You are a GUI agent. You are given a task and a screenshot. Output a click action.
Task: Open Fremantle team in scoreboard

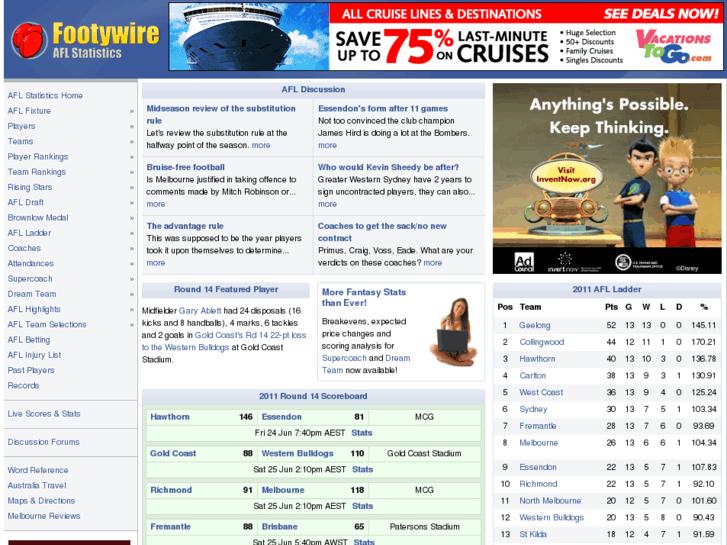click(170, 526)
